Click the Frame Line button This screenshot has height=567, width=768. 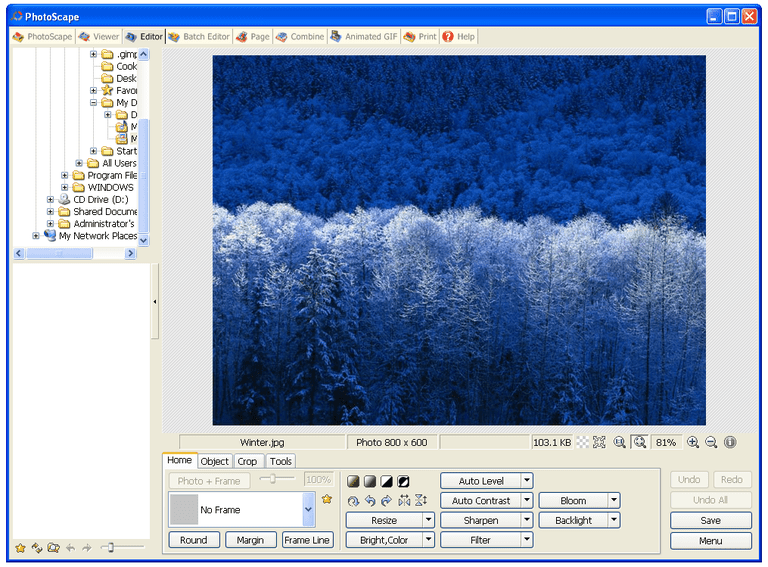pos(307,540)
